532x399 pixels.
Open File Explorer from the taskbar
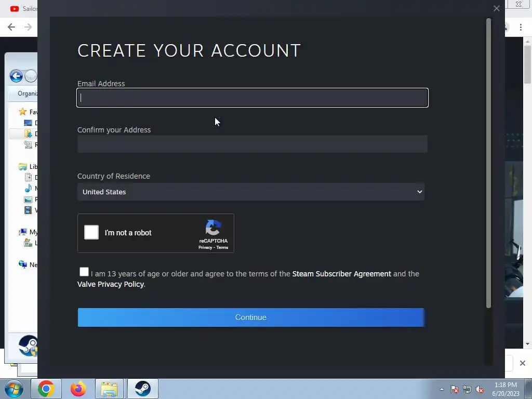(x=109, y=389)
